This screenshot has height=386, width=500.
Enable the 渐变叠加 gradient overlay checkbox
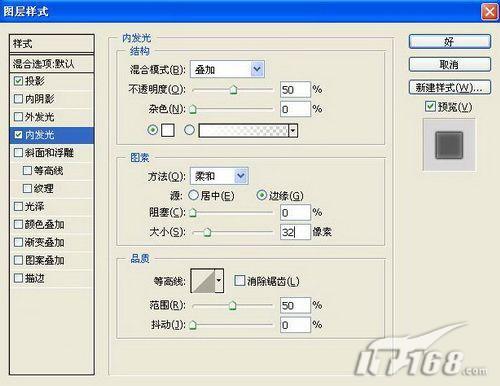coord(19,242)
